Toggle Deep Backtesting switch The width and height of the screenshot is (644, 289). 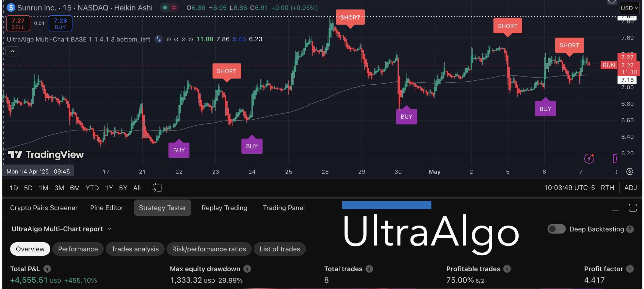point(556,229)
